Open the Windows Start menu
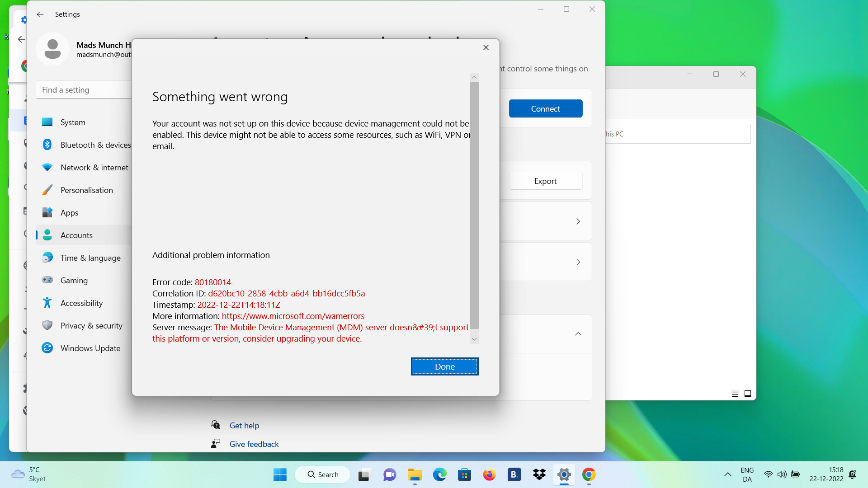This screenshot has width=868, height=488. (280, 474)
